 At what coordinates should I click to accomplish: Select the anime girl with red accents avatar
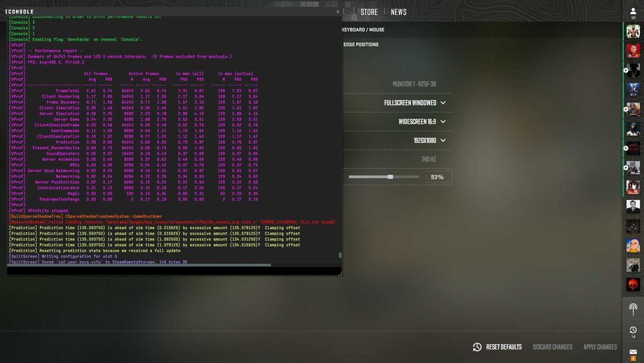pyautogui.click(x=633, y=187)
